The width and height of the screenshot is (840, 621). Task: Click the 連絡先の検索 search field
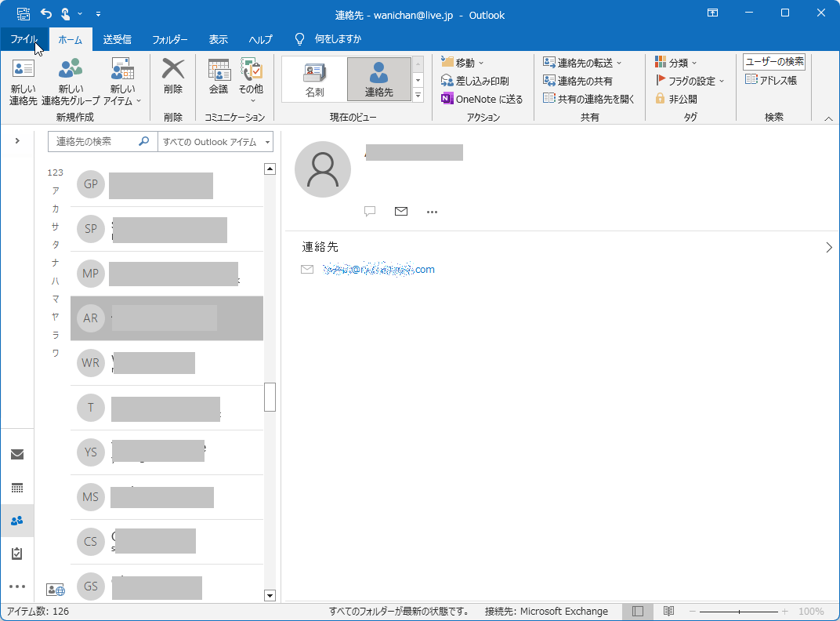tap(93, 142)
